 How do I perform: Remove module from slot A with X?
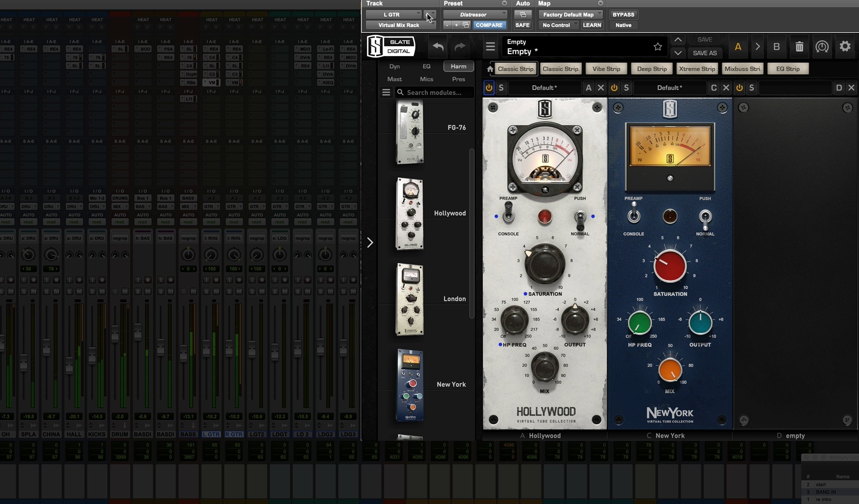(601, 87)
